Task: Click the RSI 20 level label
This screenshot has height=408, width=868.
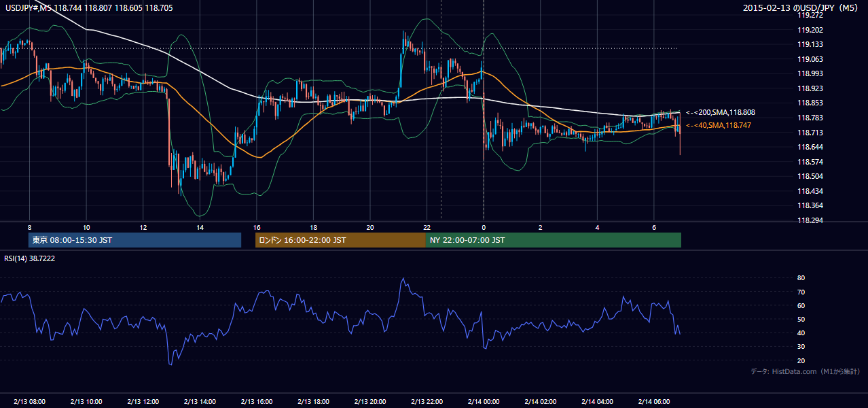Action: tap(801, 360)
